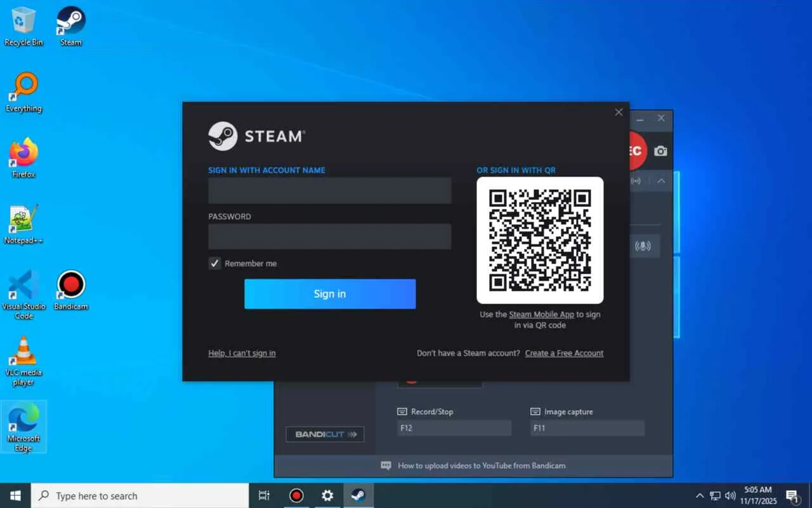
Task: Close the Bandicam window
Action: pyautogui.click(x=661, y=118)
